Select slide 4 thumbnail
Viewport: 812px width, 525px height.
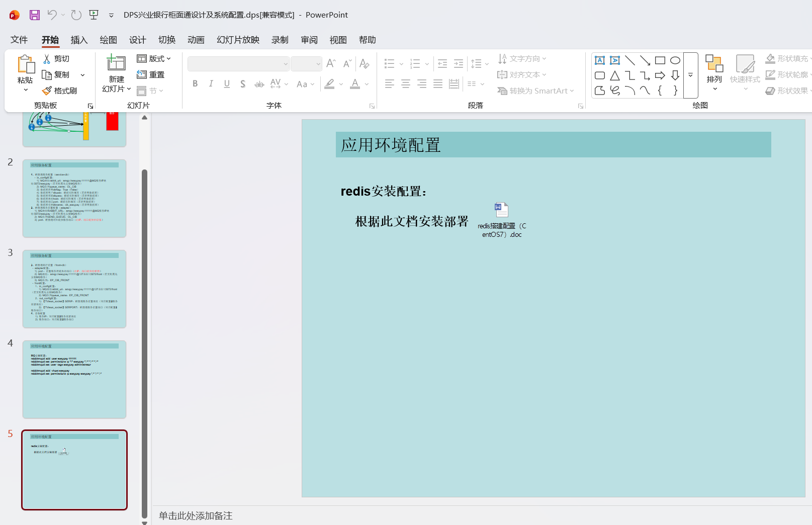(74, 379)
